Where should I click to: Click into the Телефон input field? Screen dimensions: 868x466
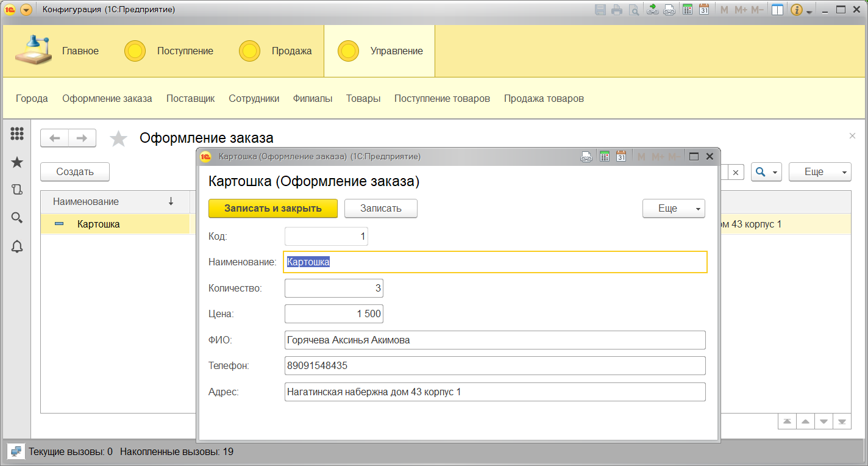tap(494, 366)
